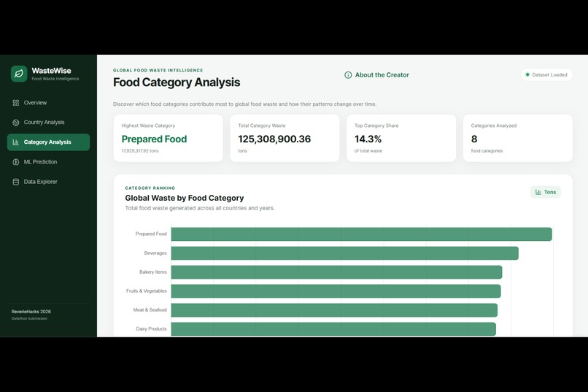The image size is (588, 392).
Task: Click the Dataset Loaded status badge
Action: [546, 74]
